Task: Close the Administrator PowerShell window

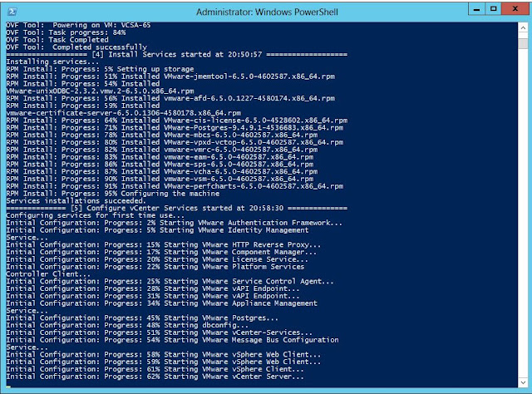Action: point(515,9)
